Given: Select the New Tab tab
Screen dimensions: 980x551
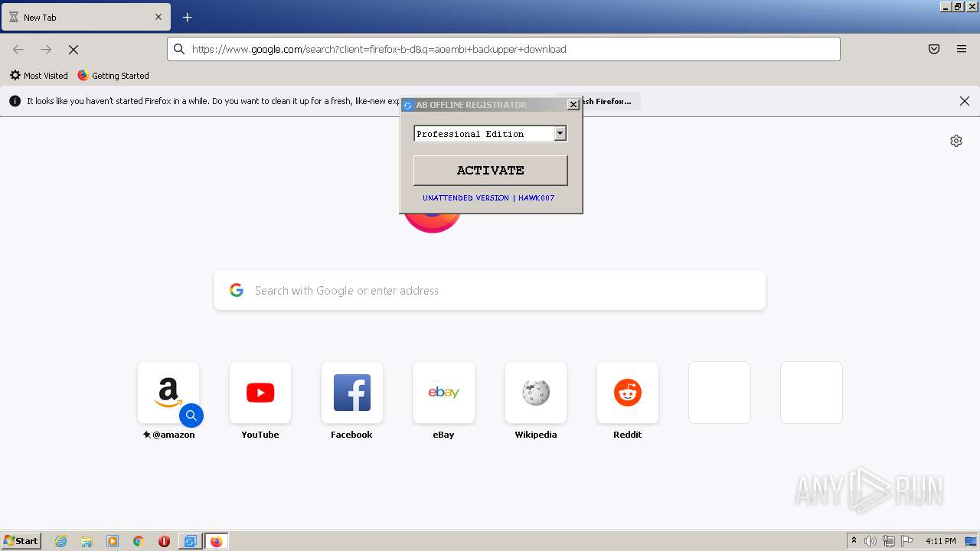Looking at the screenshot, I should point(86,17).
